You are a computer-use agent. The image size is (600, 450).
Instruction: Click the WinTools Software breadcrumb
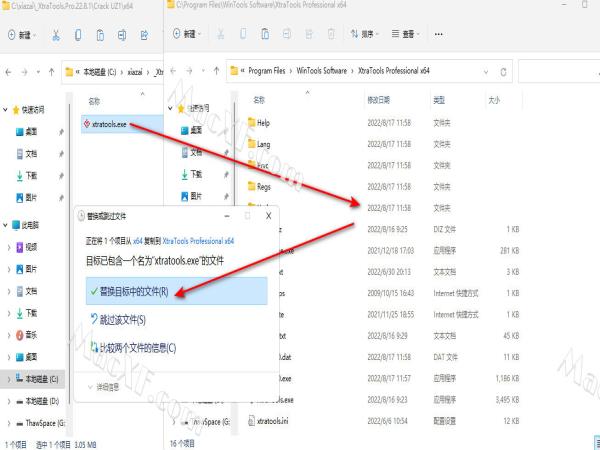(321, 71)
